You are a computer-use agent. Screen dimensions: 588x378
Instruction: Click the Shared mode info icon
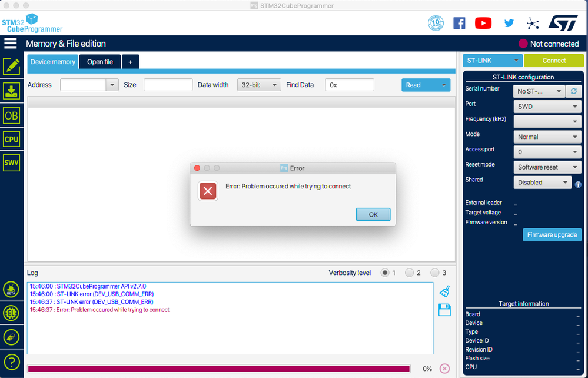(x=578, y=184)
